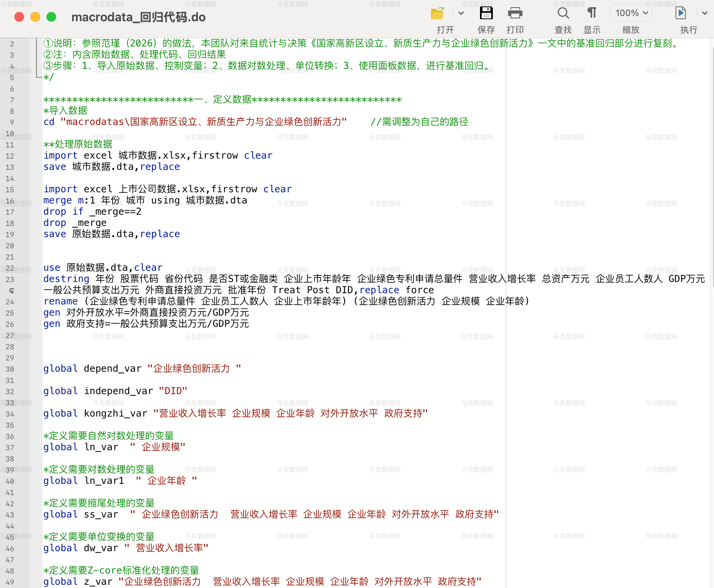
Task: Select the document title macrodata_回归代码.do
Action: (x=138, y=17)
